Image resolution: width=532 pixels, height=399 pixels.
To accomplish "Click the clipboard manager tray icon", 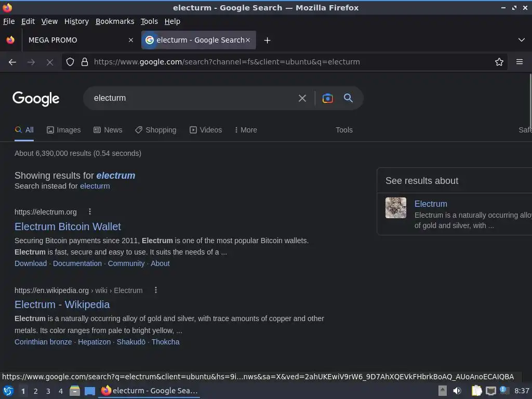I will pyautogui.click(x=476, y=391).
